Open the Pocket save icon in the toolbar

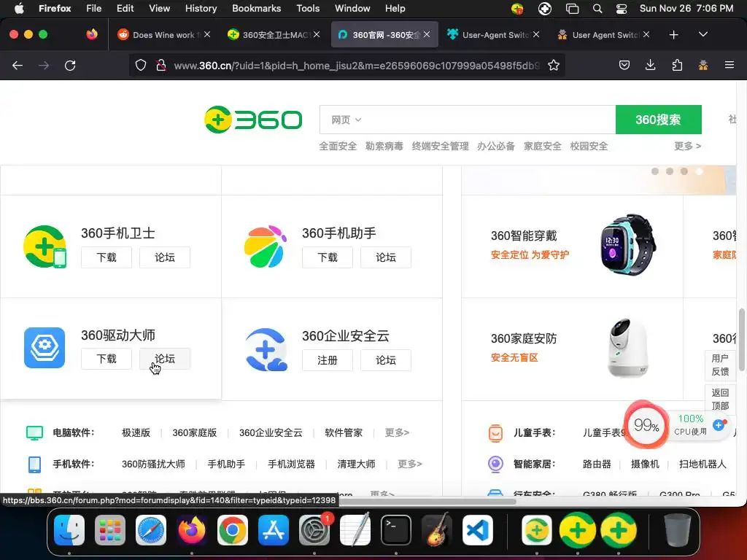(624, 65)
